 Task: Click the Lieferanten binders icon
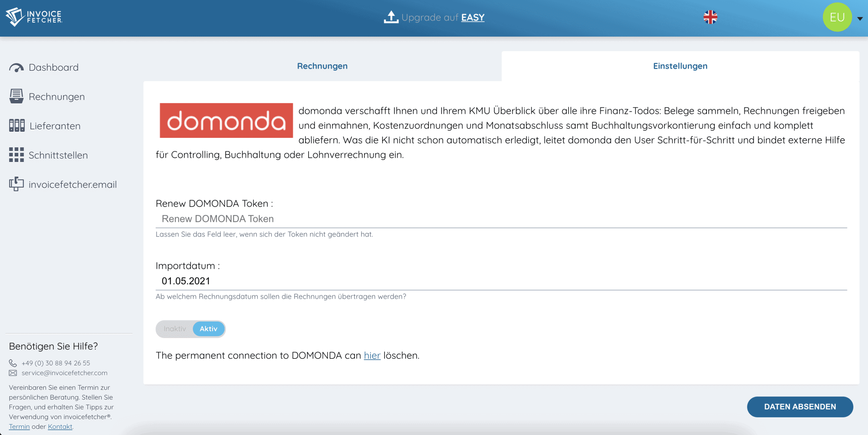click(x=17, y=126)
